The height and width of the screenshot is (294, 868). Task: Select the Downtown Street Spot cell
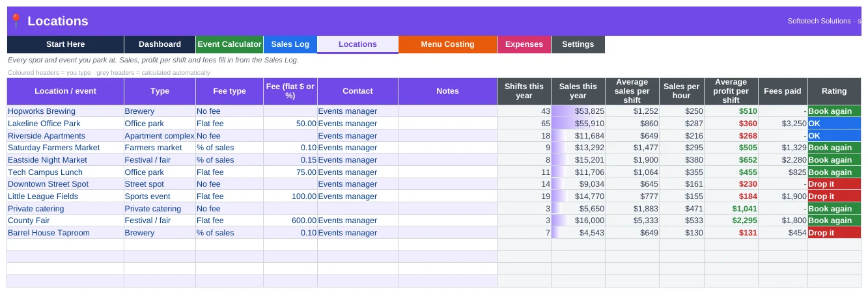65,184
